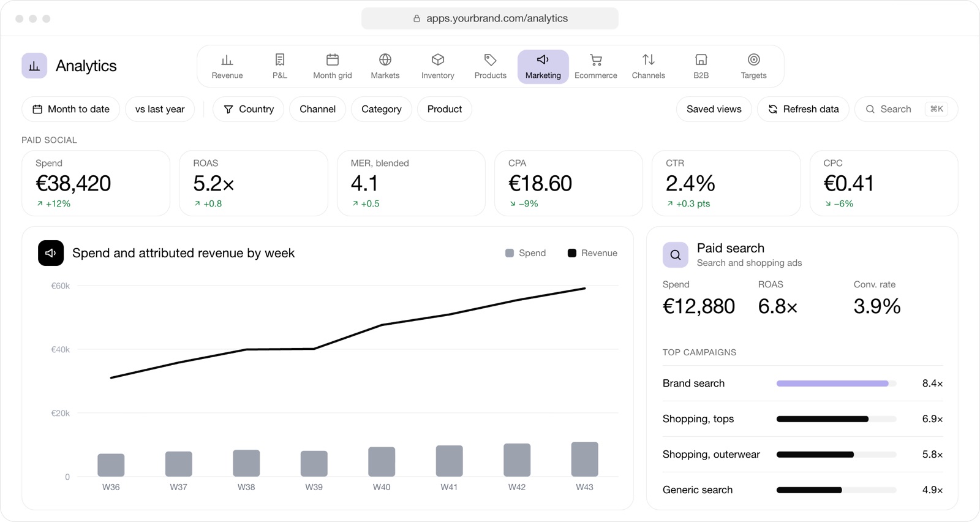980x522 pixels.
Task: Click the browser address bar
Action: point(490,18)
